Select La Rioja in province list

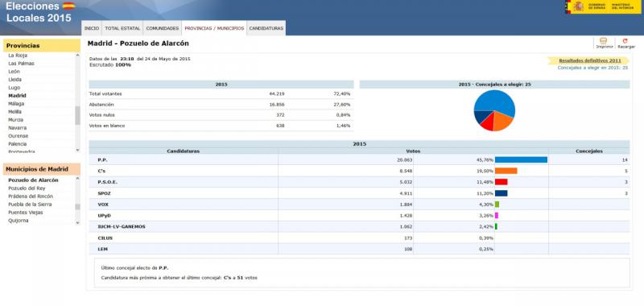click(x=18, y=56)
